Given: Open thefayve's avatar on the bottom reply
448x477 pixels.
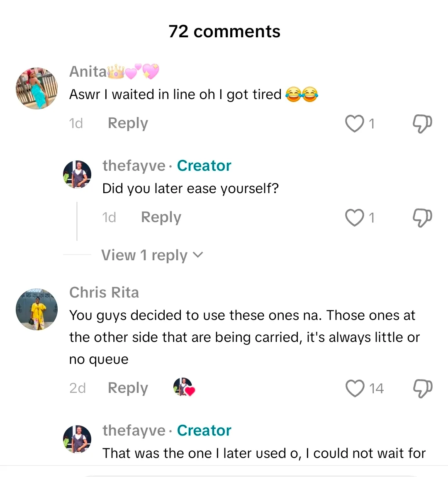Looking at the screenshot, I should point(77,439).
